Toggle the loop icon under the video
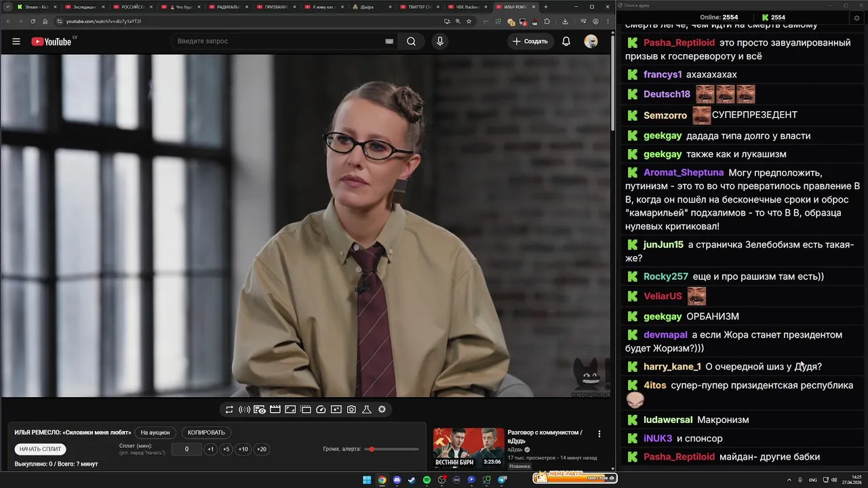The height and width of the screenshot is (488, 868). 229,409
